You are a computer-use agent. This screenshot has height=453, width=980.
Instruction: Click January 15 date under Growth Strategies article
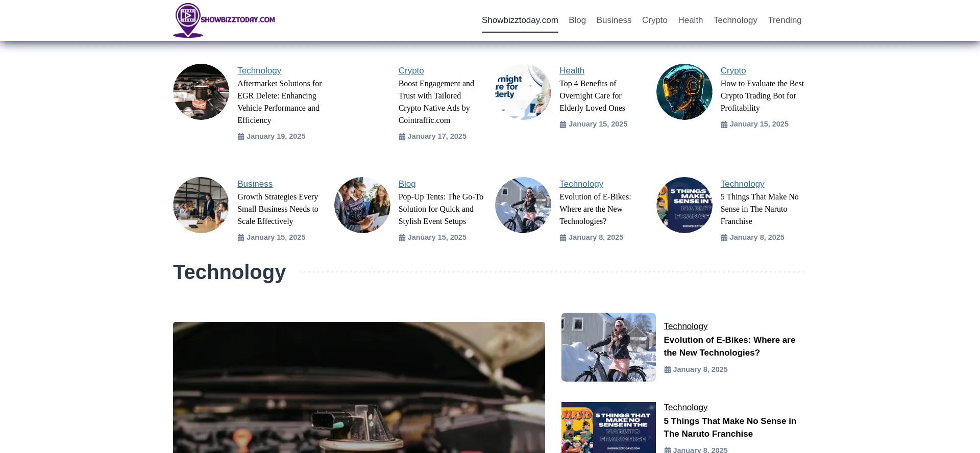[x=276, y=237]
